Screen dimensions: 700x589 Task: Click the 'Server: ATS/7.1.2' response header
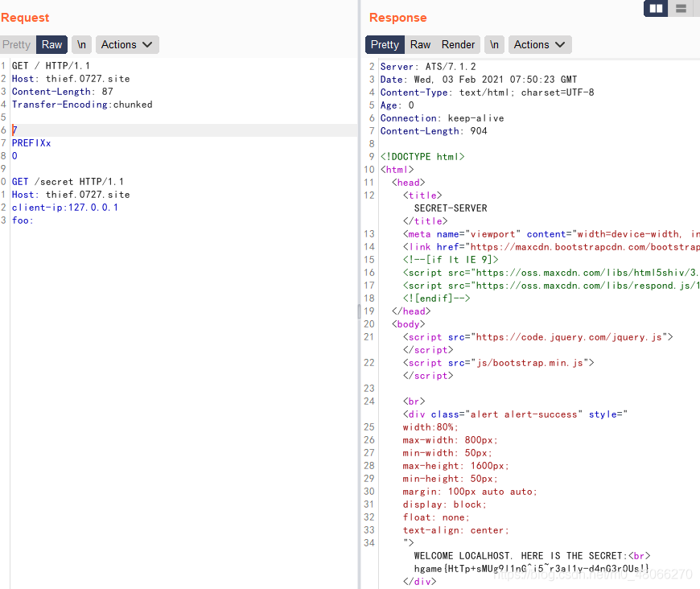click(428, 67)
